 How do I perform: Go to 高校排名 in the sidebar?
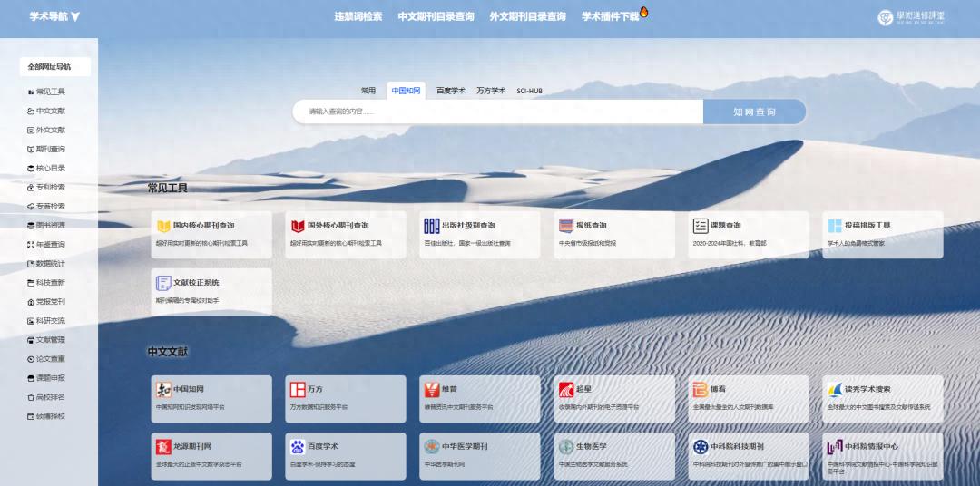click(46, 397)
